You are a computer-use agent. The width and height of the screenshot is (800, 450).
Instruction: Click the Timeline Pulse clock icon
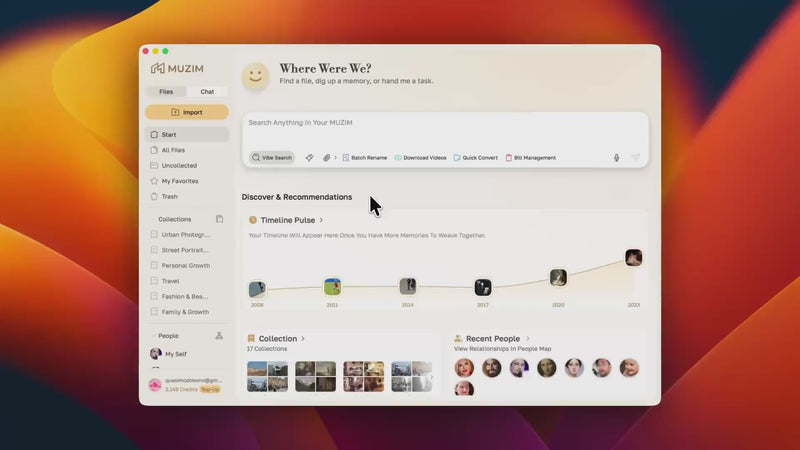tap(253, 220)
